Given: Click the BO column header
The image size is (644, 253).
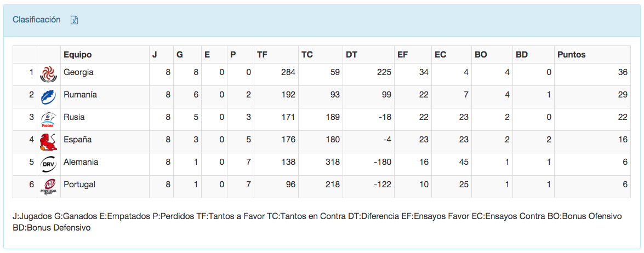Looking at the screenshot, I should [x=481, y=55].
